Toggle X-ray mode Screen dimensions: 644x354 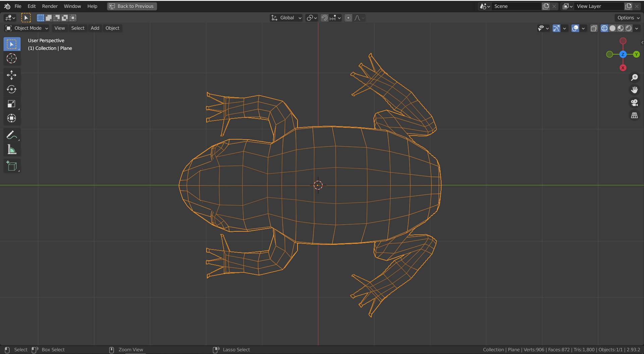[x=594, y=28]
